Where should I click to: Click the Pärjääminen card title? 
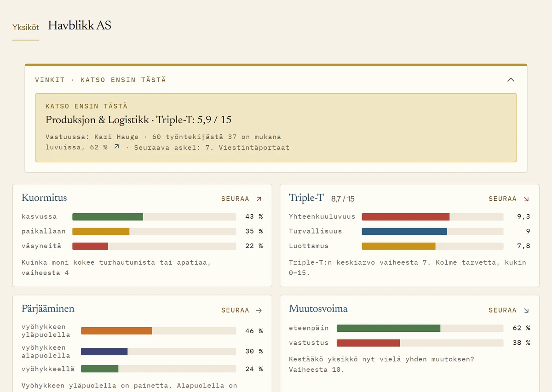point(48,309)
